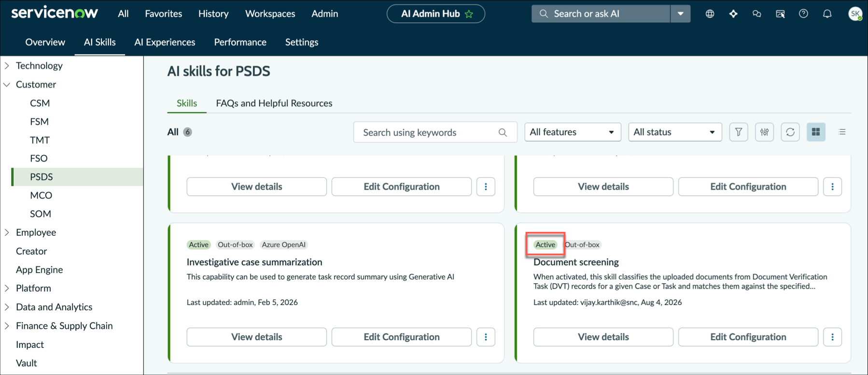Open the SK user avatar menu

point(855,14)
